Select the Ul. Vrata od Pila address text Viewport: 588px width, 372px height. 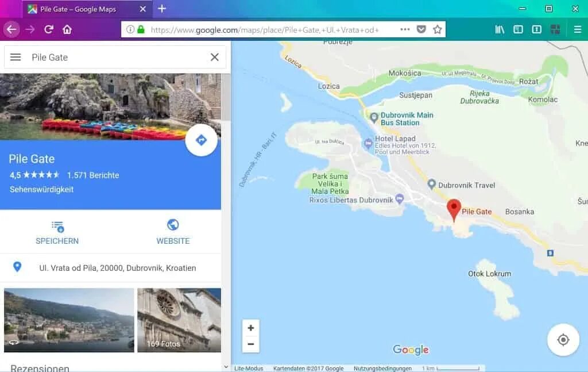point(118,268)
